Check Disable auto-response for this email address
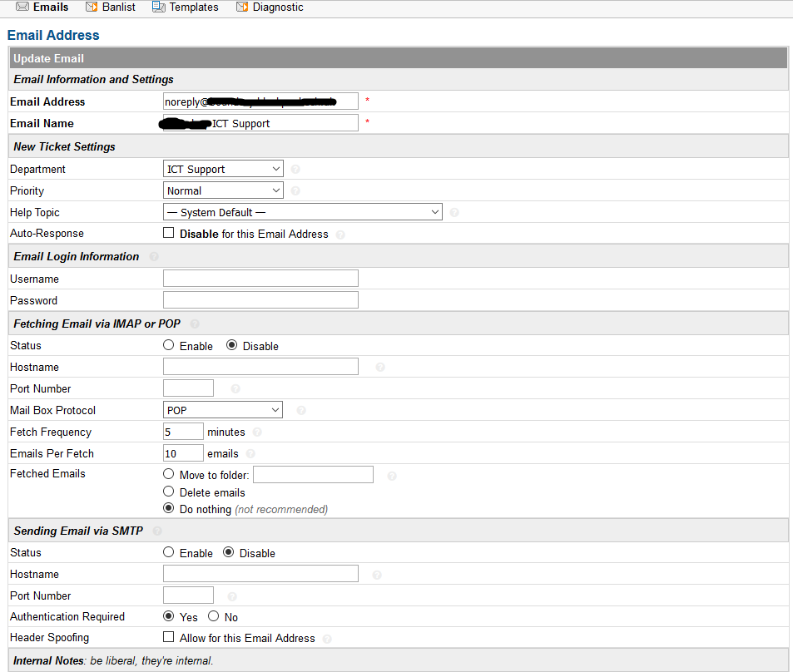 tap(169, 232)
